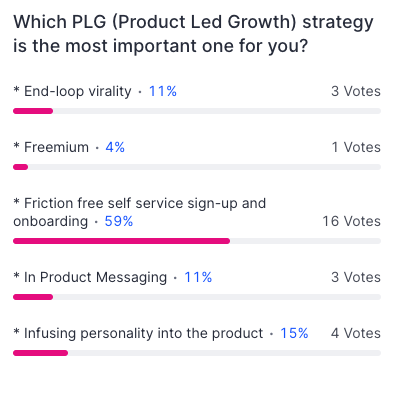Click the 4% percentage next to Freemium
The image size is (395, 400).
(x=115, y=147)
